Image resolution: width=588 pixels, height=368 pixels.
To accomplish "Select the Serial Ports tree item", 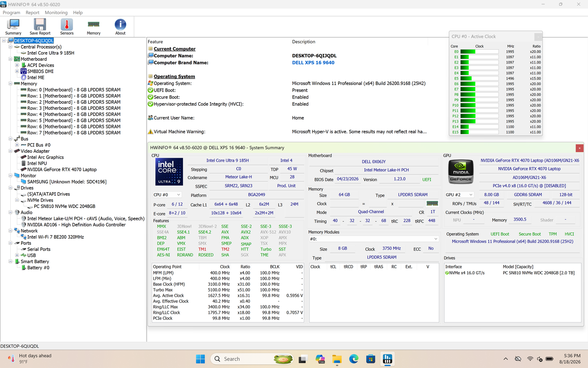I will point(39,249).
